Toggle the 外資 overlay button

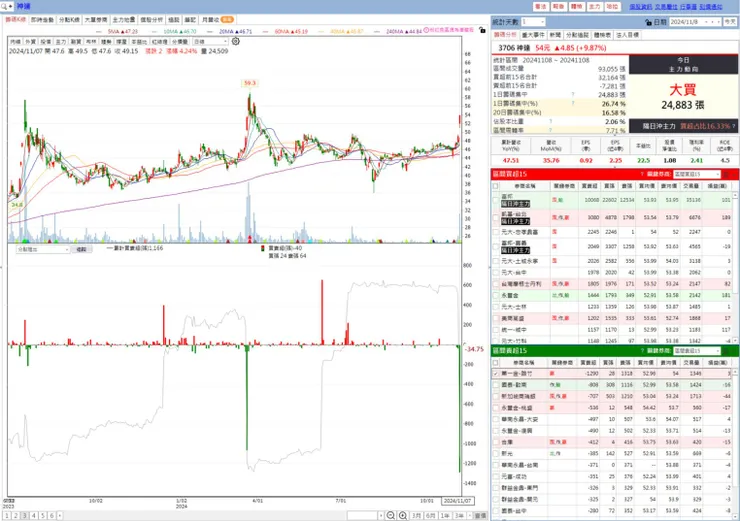point(31,42)
